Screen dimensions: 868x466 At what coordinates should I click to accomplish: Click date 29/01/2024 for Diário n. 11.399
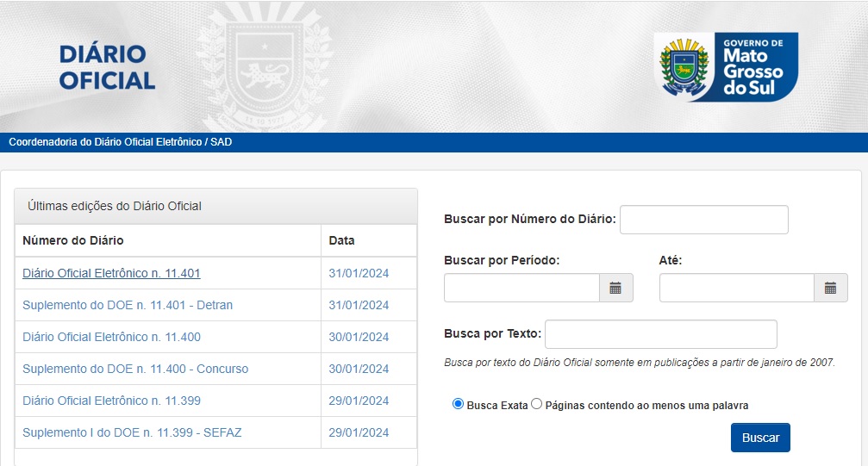359,401
